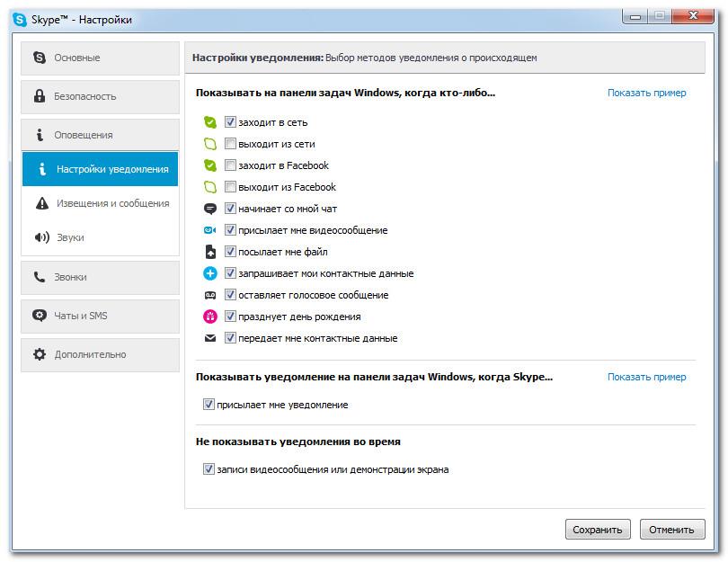Click the lock icon next to Безопасность
The height and width of the screenshot is (562, 728).
pos(40,96)
